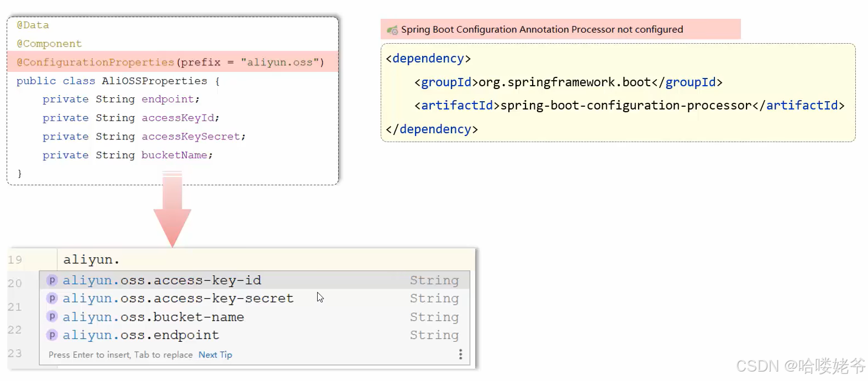This screenshot has height=381, width=868.
Task: Click the artifactId spring-boot-configuration-processor line
Action: (x=629, y=106)
